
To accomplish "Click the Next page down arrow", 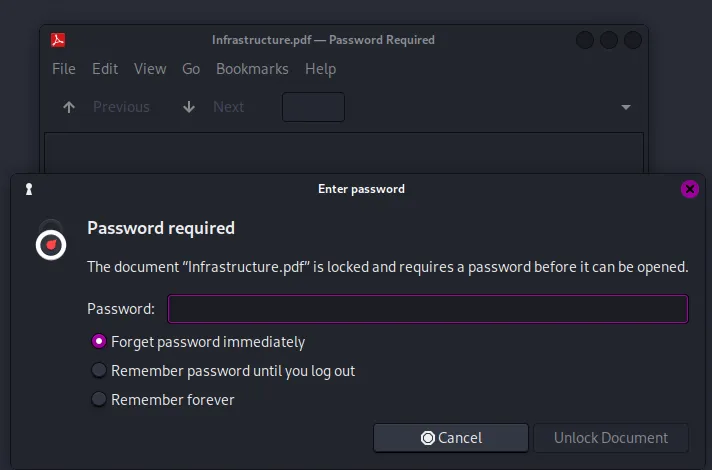I will [x=189, y=107].
